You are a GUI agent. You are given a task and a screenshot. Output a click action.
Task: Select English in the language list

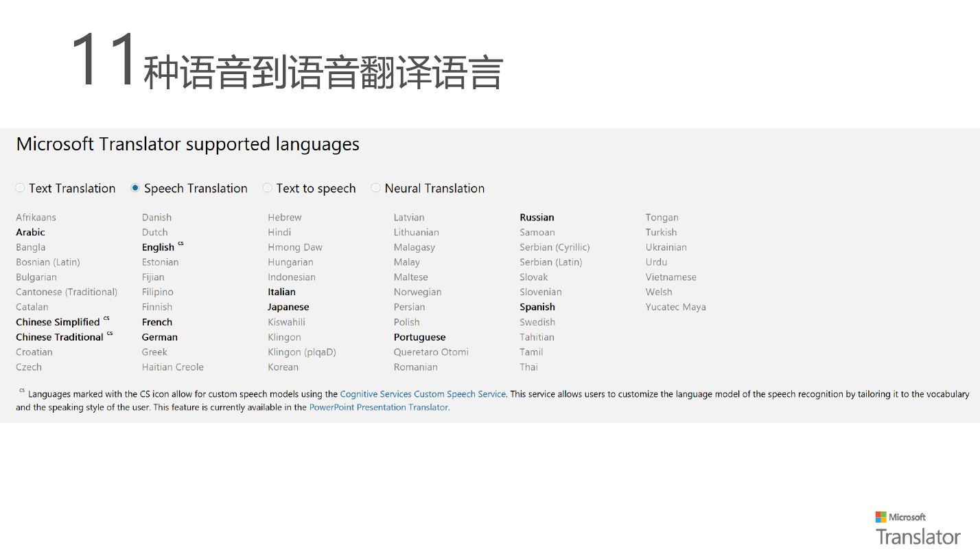click(x=158, y=247)
